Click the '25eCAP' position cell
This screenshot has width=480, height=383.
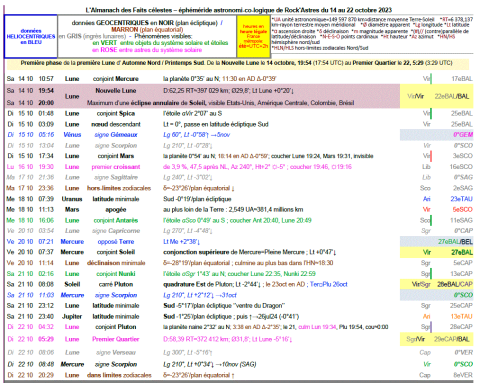[462, 305]
